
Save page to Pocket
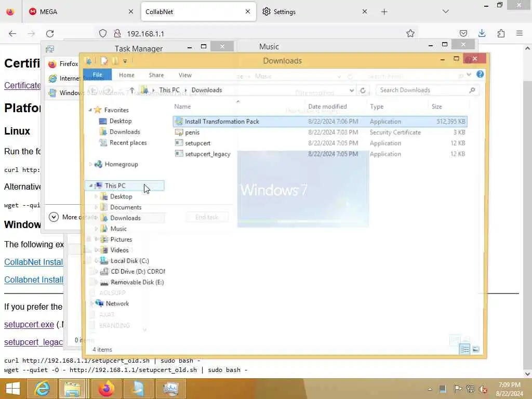[x=463, y=33]
